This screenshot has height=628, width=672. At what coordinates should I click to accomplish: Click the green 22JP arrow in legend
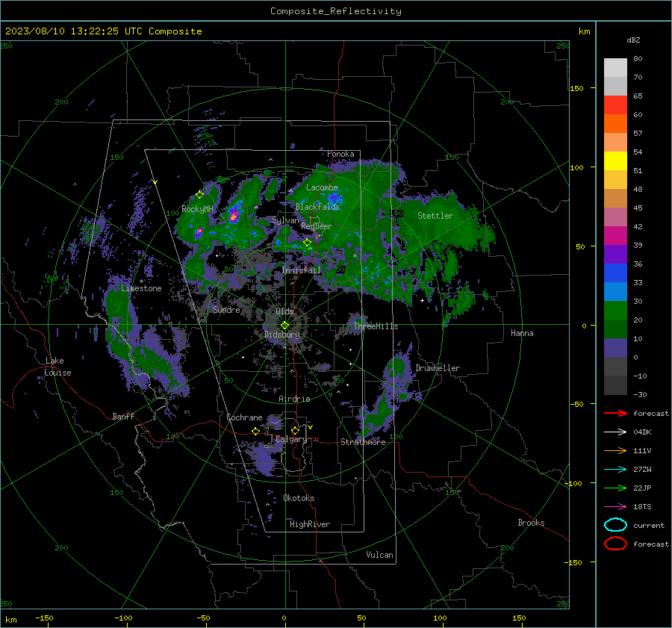tap(615, 488)
